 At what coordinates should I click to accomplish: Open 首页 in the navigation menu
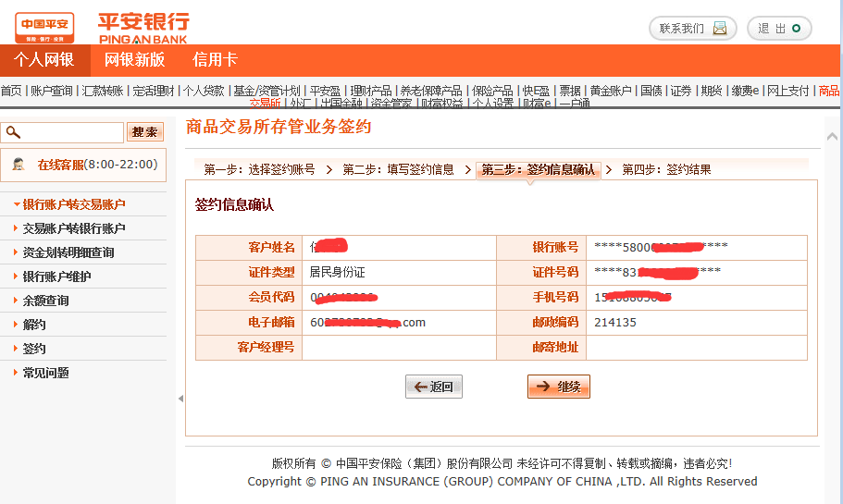click(x=11, y=91)
